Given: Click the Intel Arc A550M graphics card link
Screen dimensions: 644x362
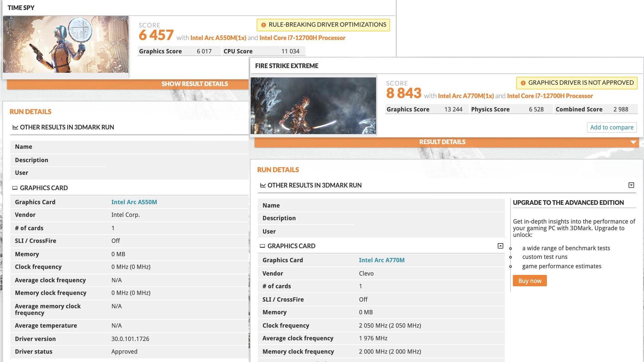Looking at the screenshot, I should pos(134,202).
